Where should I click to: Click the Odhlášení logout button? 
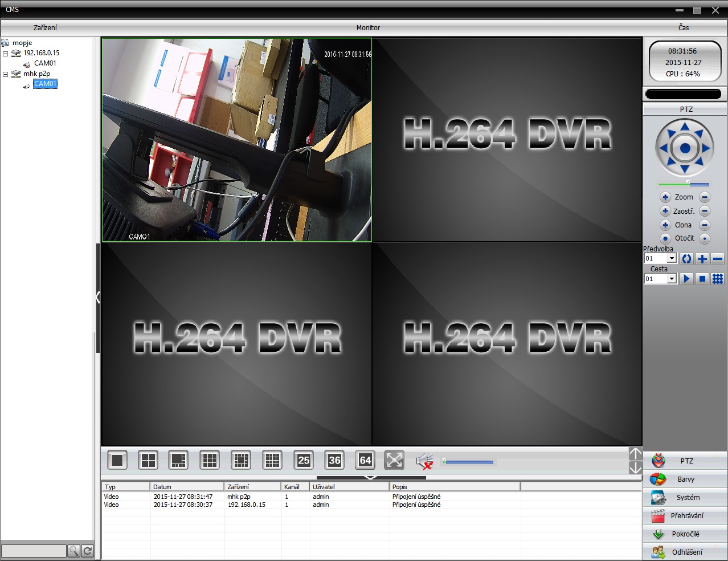pos(685,552)
